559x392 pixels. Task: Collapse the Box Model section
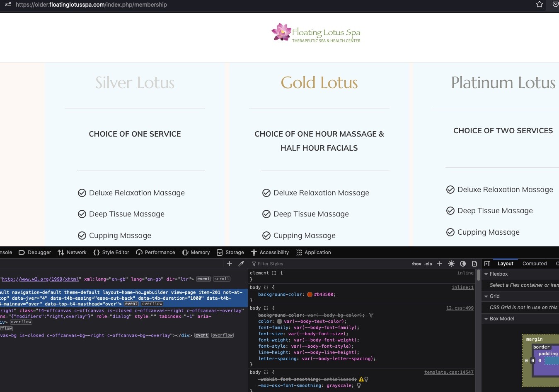(x=486, y=319)
